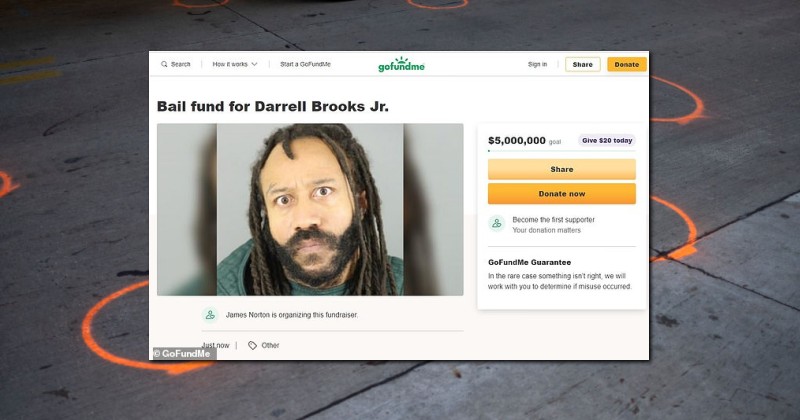Open the Start a GoFundMe link
800x420 pixels.
coord(305,64)
